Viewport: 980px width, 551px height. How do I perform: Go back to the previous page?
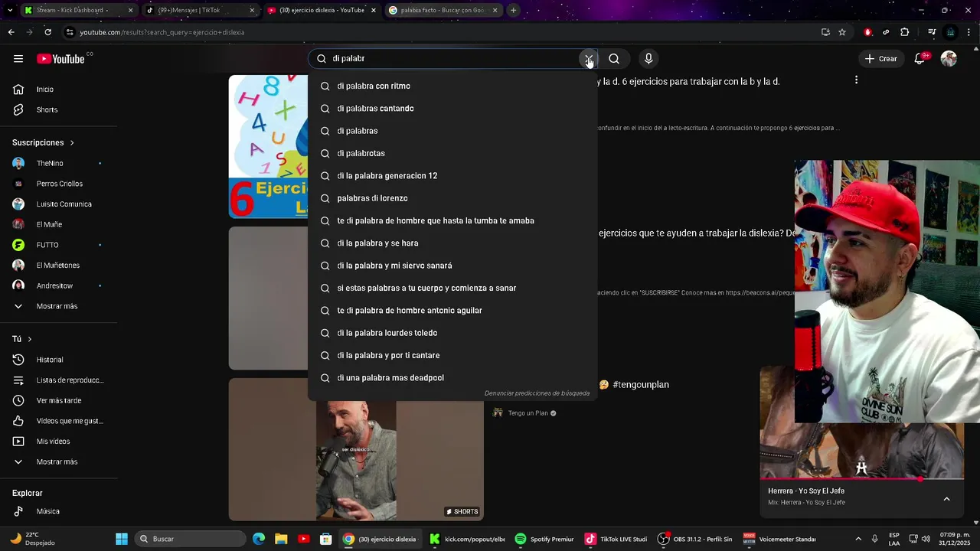click(11, 32)
